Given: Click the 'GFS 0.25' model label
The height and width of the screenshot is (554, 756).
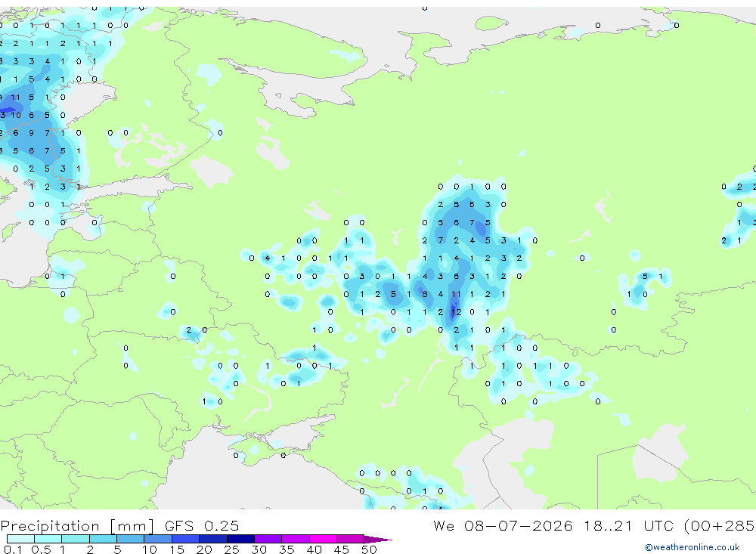Looking at the screenshot, I should point(202,525).
